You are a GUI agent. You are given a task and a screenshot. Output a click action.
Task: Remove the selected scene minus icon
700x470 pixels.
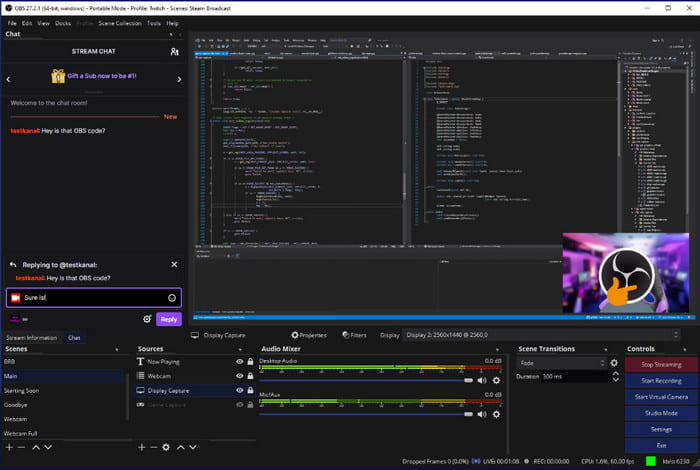pos(21,447)
